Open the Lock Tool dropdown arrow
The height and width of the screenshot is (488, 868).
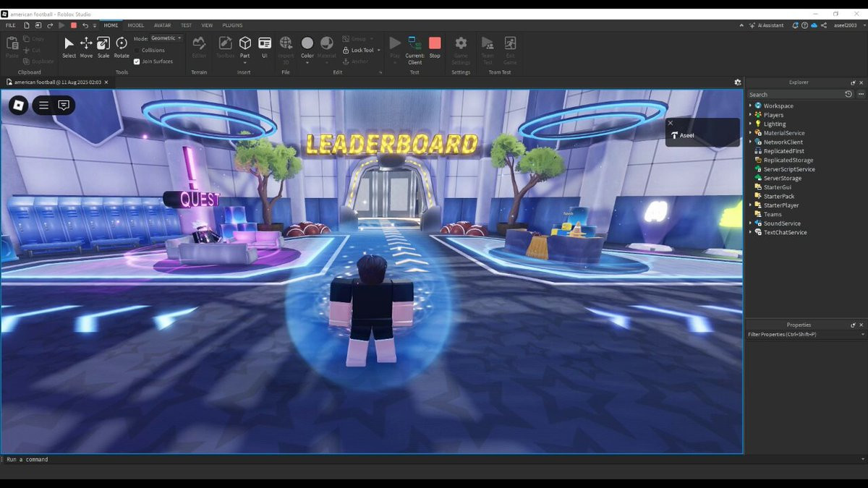379,50
